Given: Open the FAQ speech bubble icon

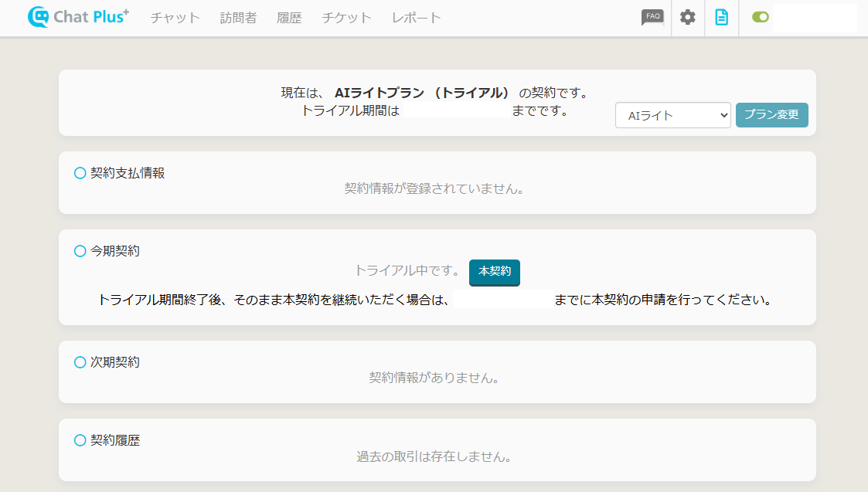Looking at the screenshot, I should [x=652, y=17].
